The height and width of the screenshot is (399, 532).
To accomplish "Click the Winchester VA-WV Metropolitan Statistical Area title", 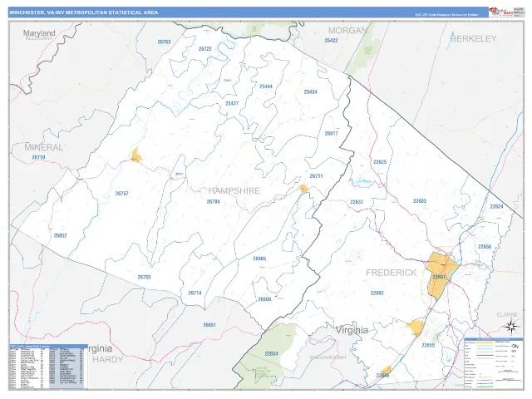I will coord(83,12).
